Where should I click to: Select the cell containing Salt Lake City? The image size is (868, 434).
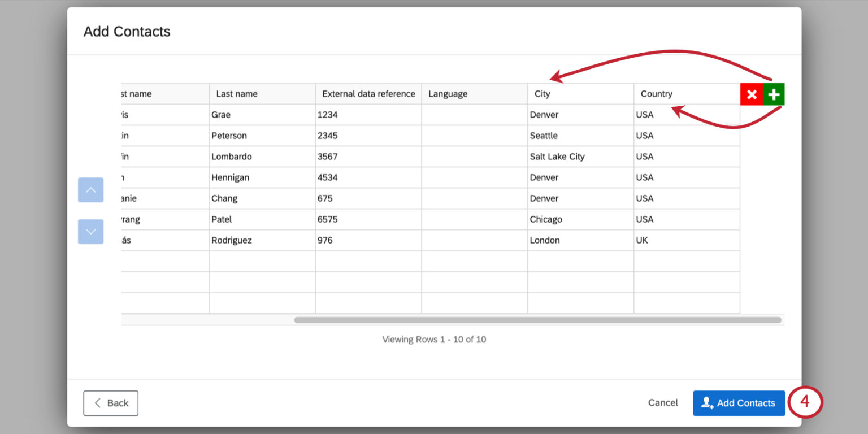[x=558, y=157]
